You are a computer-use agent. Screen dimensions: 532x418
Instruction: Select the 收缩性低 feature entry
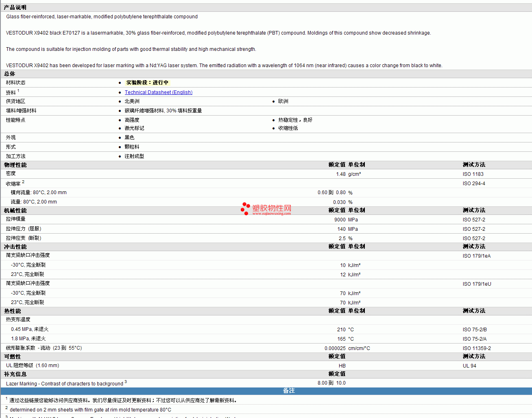(288, 128)
